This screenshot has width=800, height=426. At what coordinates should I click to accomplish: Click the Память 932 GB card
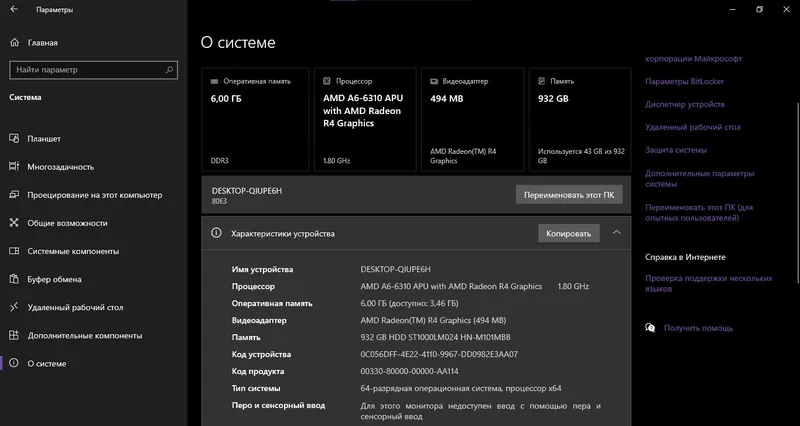pos(580,119)
